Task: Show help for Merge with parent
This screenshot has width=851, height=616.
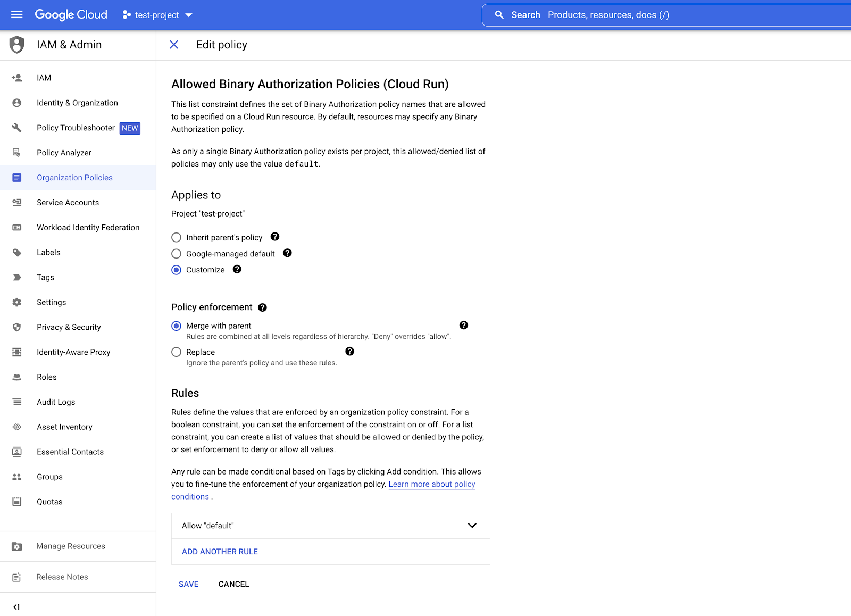Action: click(x=464, y=325)
